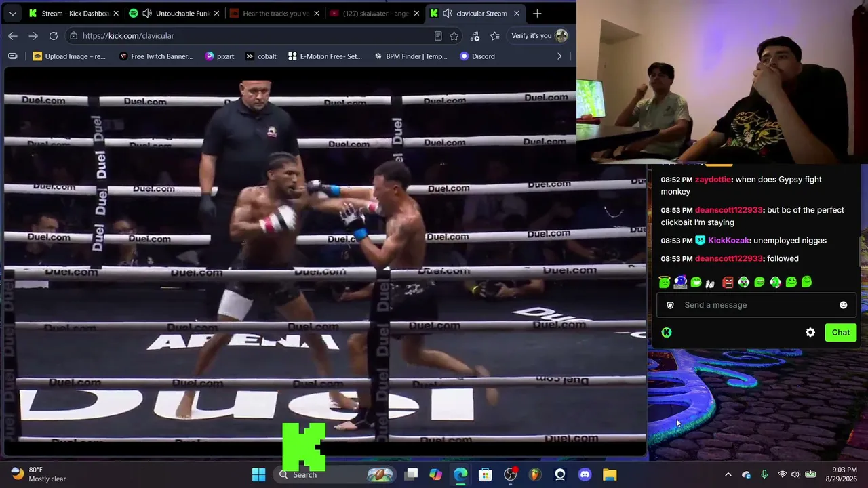Click zaydottie's username in chat
Image resolution: width=868 pixels, height=488 pixels.
click(713, 180)
